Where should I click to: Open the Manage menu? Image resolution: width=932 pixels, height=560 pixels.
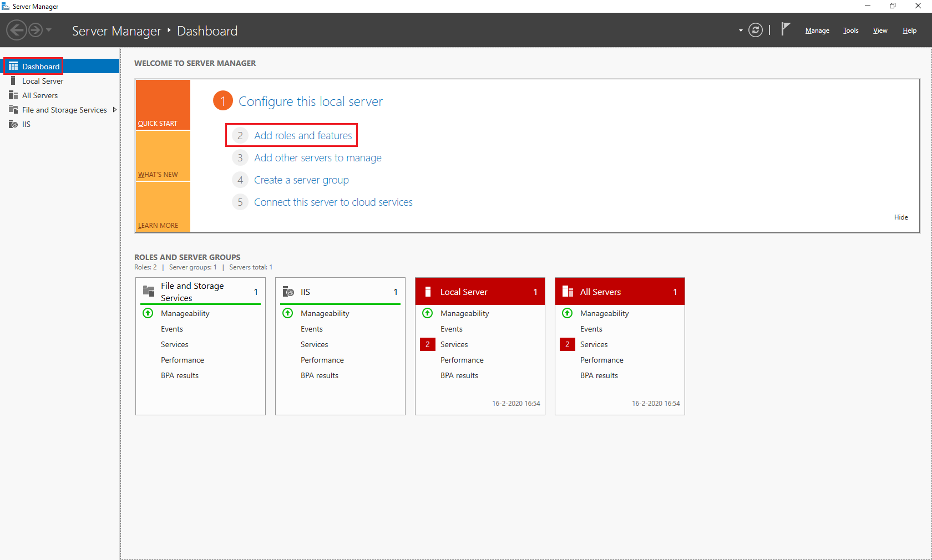click(x=817, y=30)
